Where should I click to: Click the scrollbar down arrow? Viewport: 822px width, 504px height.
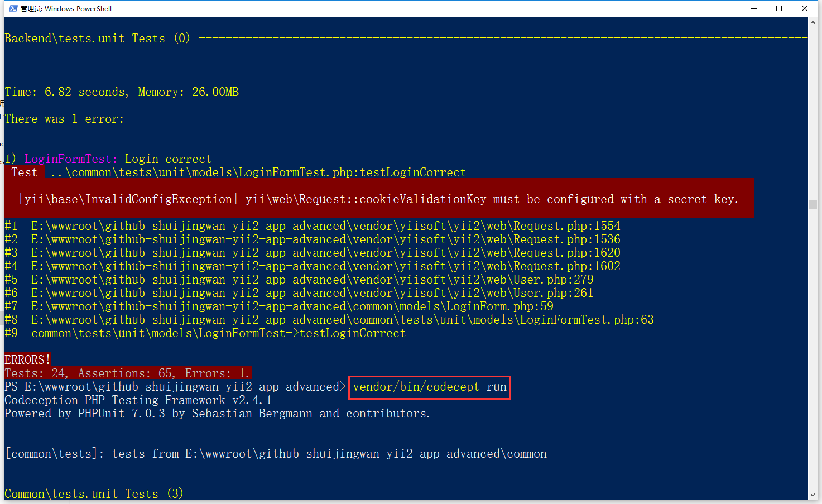(x=813, y=495)
